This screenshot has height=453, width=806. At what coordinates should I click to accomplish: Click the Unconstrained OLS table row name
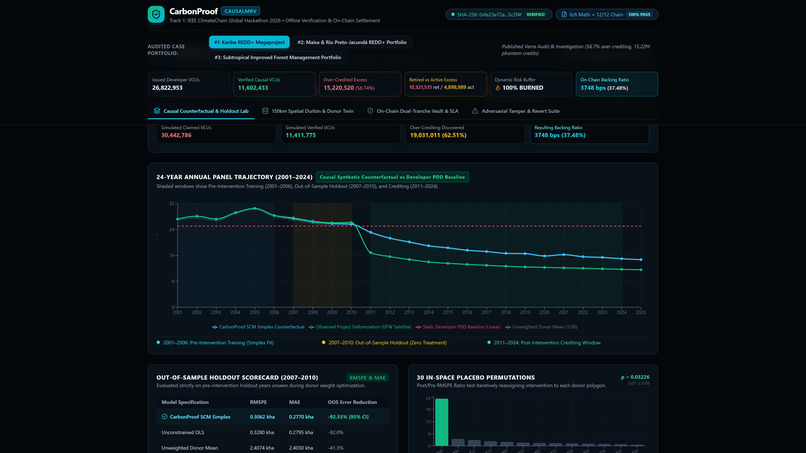pyautogui.click(x=182, y=432)
